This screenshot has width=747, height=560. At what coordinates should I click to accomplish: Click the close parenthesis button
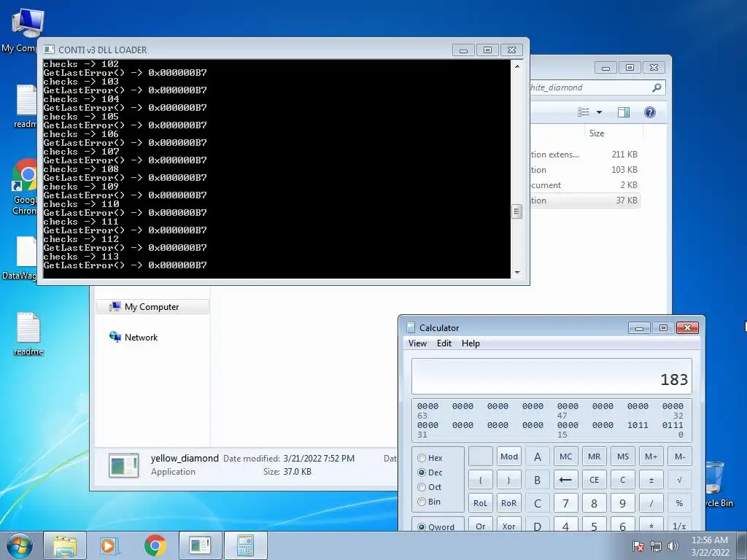coord(508,480)
